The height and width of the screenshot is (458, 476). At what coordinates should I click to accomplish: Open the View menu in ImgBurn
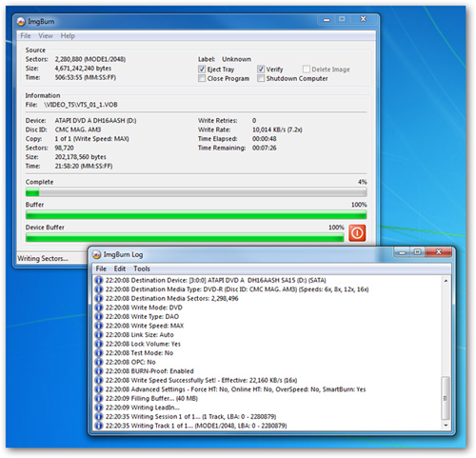coord(46,36)
